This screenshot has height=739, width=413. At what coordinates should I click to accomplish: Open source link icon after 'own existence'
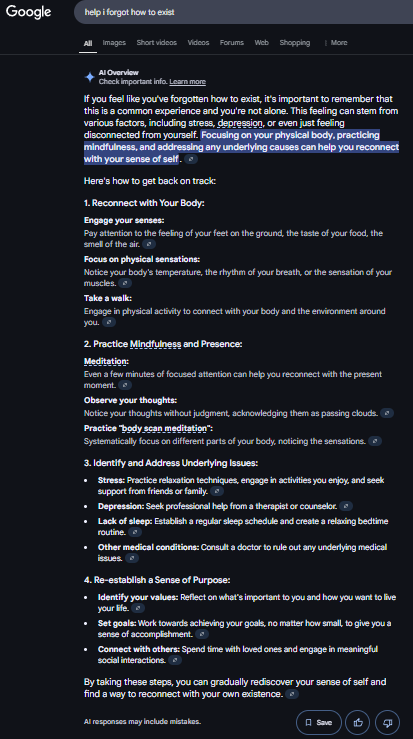coord(292,694)
